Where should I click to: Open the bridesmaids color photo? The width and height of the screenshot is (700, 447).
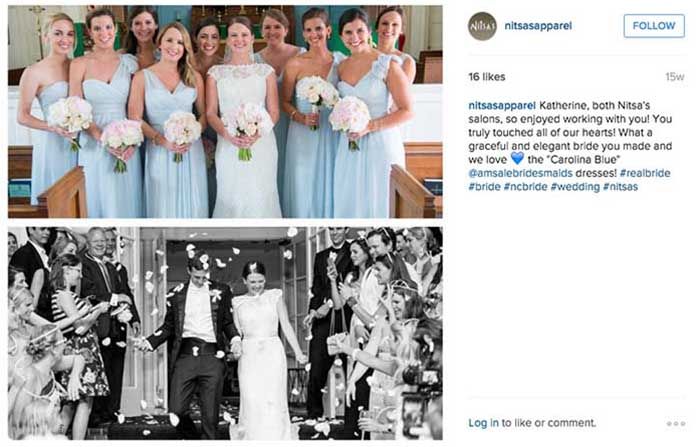(225, 112)
